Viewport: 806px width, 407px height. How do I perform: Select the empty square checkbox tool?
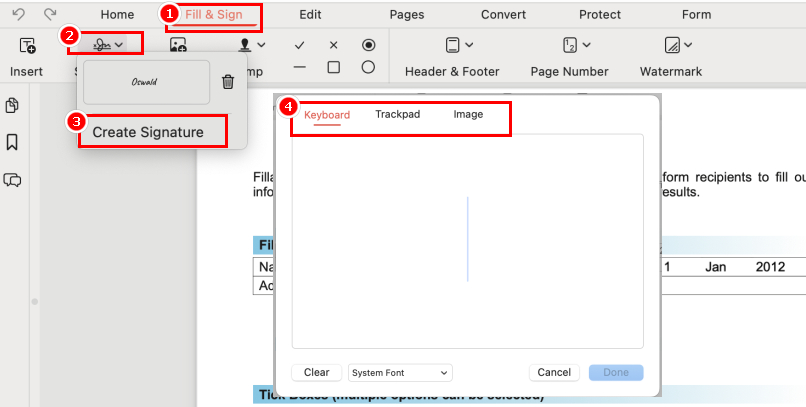tap(334, 67)
